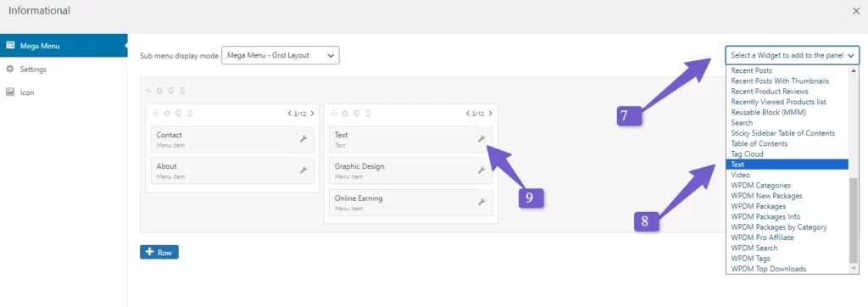Open wrench options for Online Earning item
Image resolution: width=868 pixels, height=307 pixels.
click(481, 203)
